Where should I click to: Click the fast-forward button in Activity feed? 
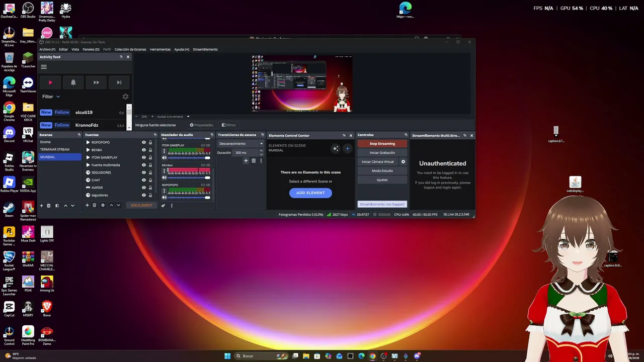96,82
